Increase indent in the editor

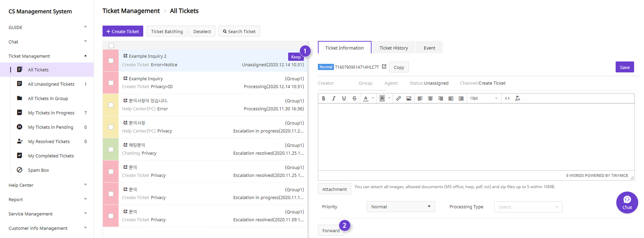coord(461,98)
